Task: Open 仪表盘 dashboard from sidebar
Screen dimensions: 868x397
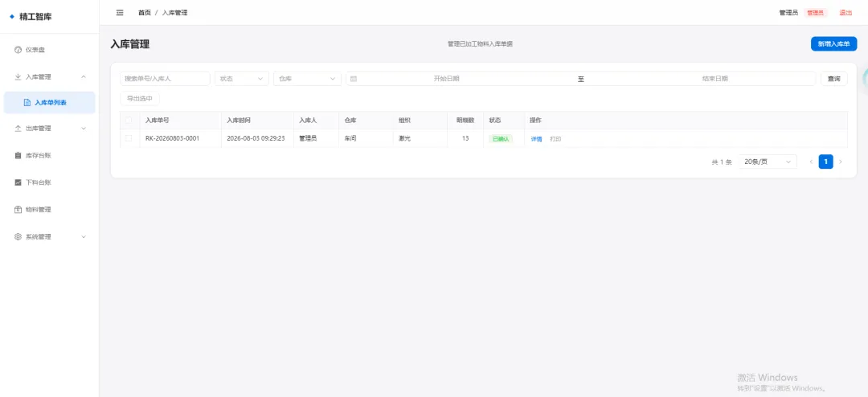Action: tap(50, 50)
